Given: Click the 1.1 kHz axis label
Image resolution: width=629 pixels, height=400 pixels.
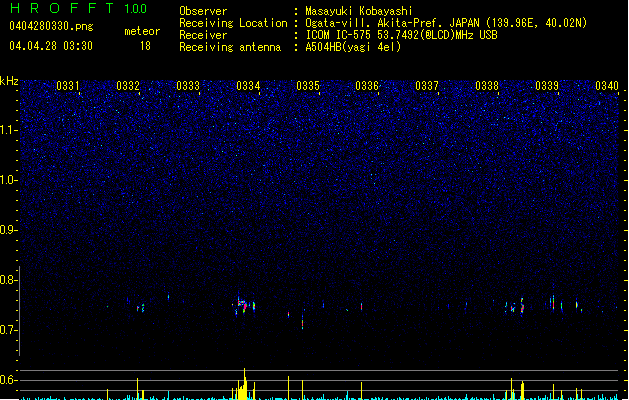Looking at the screenshot, I should [9, 130].
